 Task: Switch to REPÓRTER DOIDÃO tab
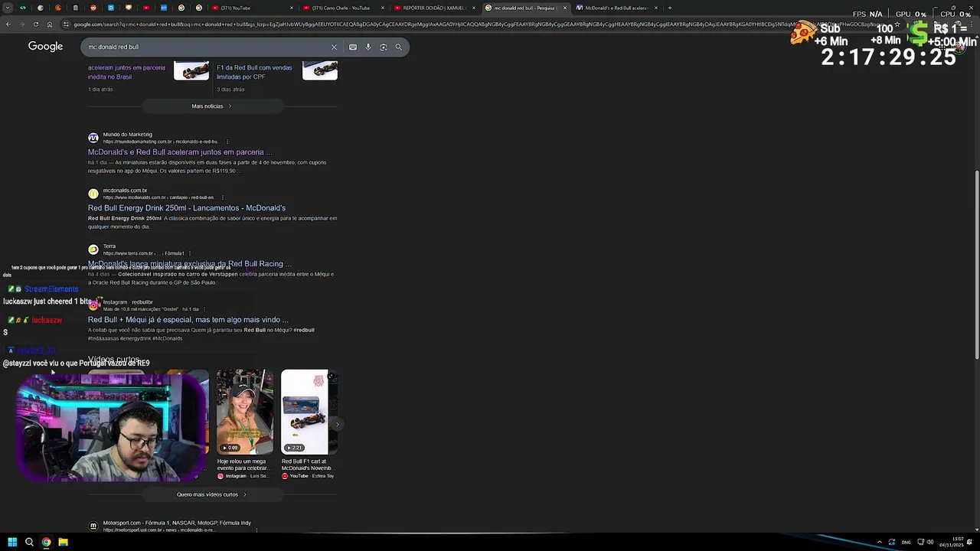coord(433,8)
